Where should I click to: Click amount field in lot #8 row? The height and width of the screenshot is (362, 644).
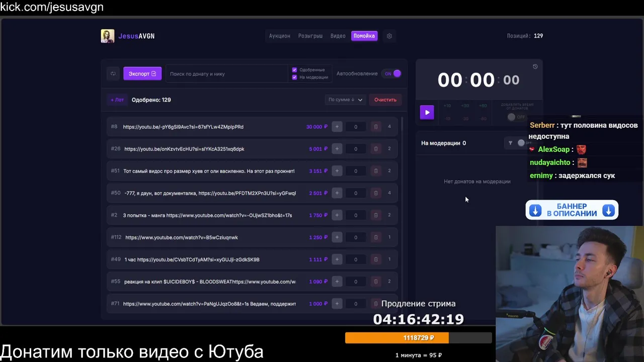point(356,127)
